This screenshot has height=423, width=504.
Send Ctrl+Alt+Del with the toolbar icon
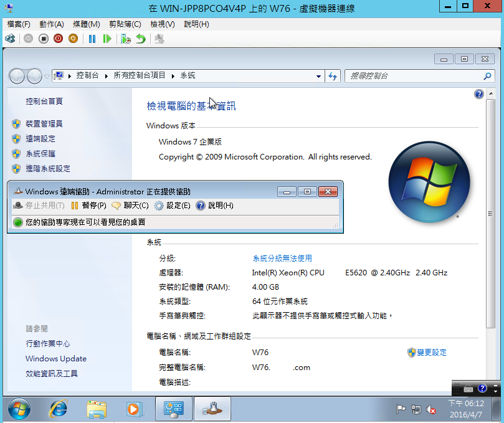tap(11, 39)
